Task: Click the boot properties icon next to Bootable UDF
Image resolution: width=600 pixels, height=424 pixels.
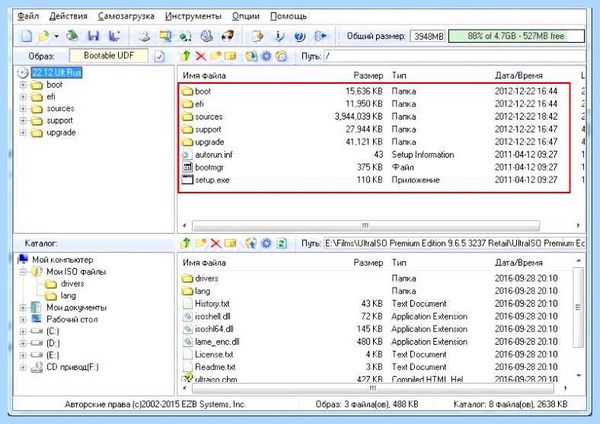Action: click(159, 56)
